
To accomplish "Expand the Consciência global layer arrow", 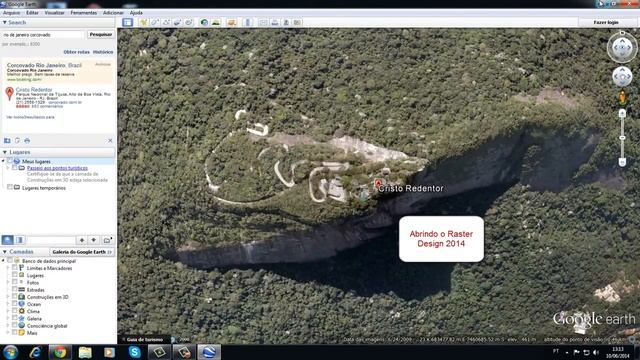I will (x=8, y=326).
